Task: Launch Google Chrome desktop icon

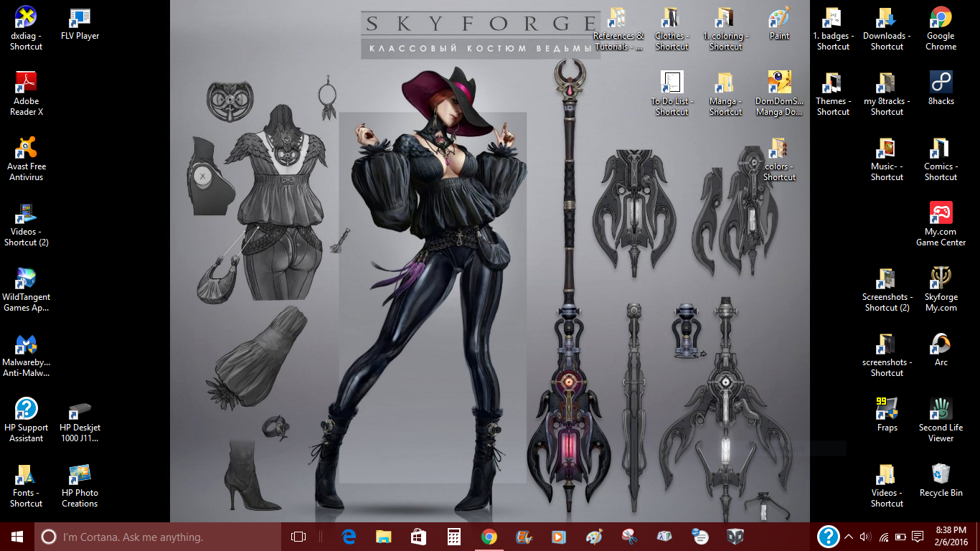Action: pos(941,29)
